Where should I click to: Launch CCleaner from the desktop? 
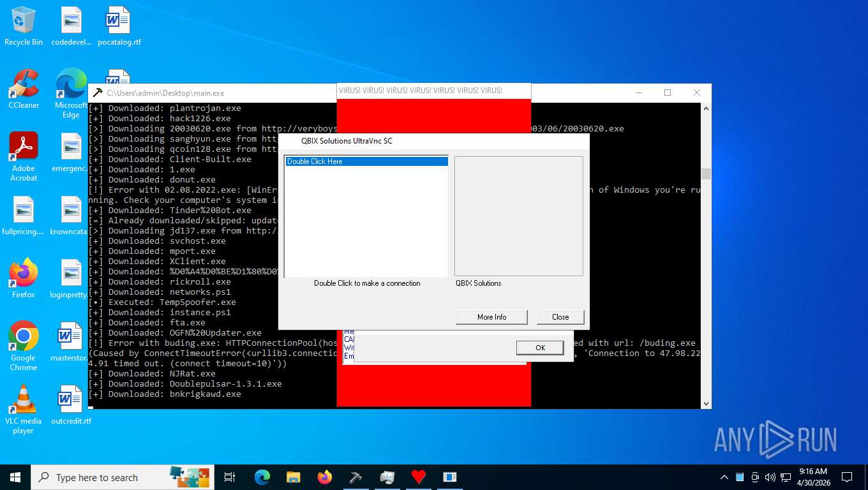tap(24, 89)
